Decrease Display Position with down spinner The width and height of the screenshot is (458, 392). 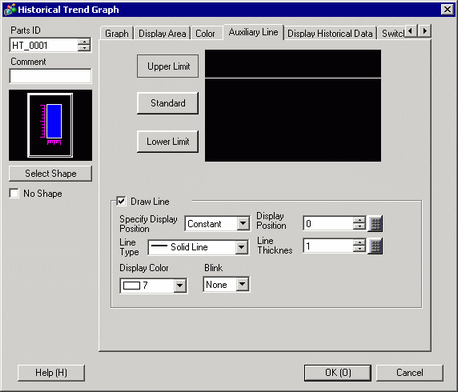(x=359, y=227)
